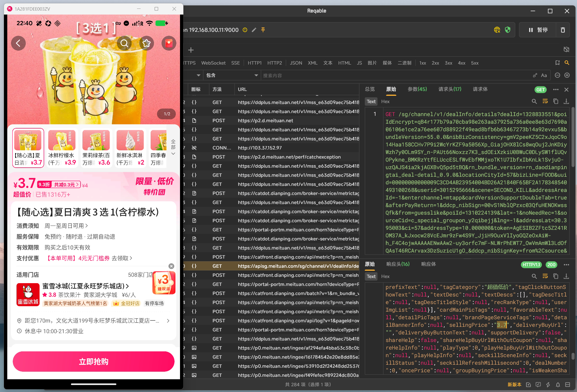Click the bookmark icon in filter bar

(x=557, y=63)
